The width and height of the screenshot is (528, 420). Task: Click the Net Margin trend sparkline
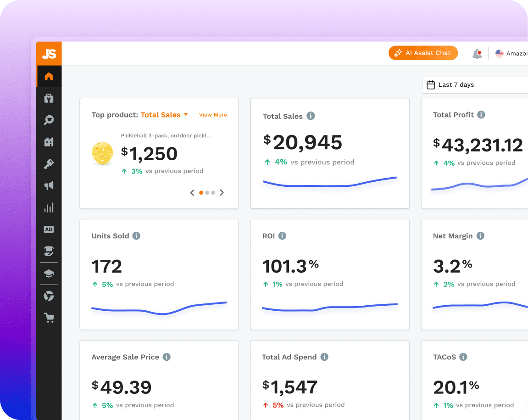(480, 305)
